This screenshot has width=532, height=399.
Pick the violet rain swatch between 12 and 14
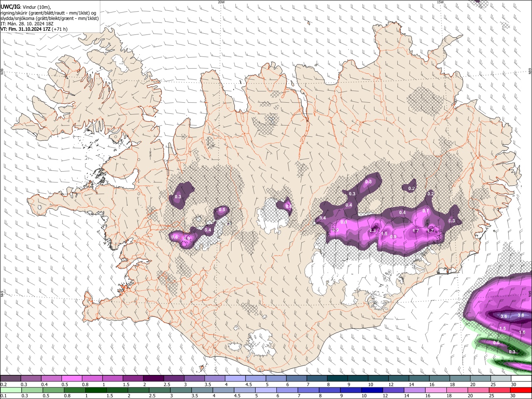[x=393, y=390]
